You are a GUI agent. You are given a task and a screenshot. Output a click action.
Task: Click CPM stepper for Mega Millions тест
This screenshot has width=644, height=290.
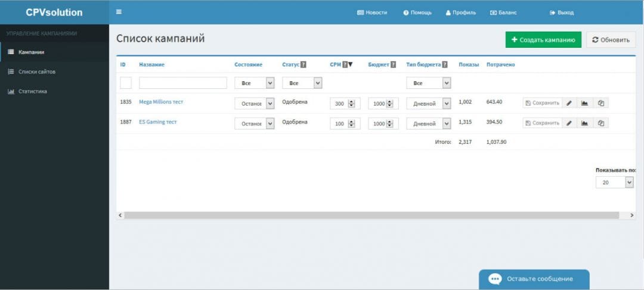(x=351, y=104)
